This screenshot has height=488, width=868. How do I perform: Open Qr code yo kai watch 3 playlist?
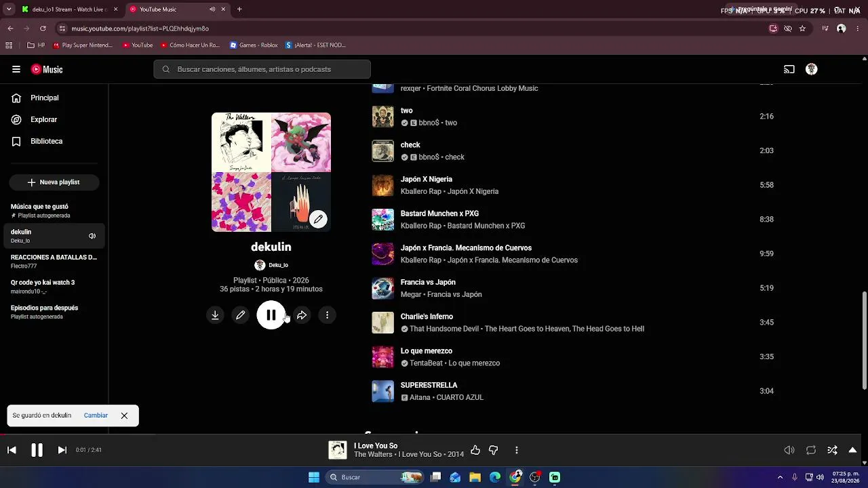tap(54, 287)
